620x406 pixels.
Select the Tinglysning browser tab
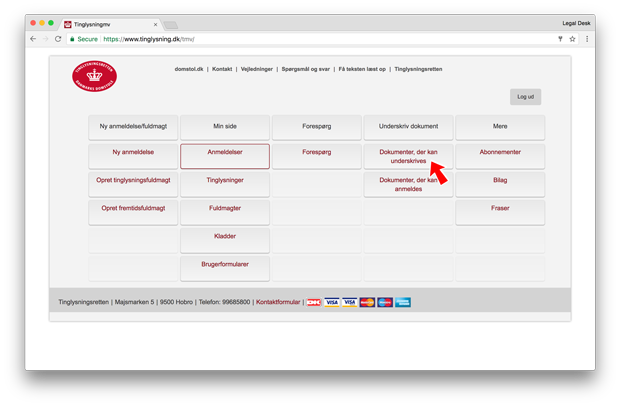[111, 25]
